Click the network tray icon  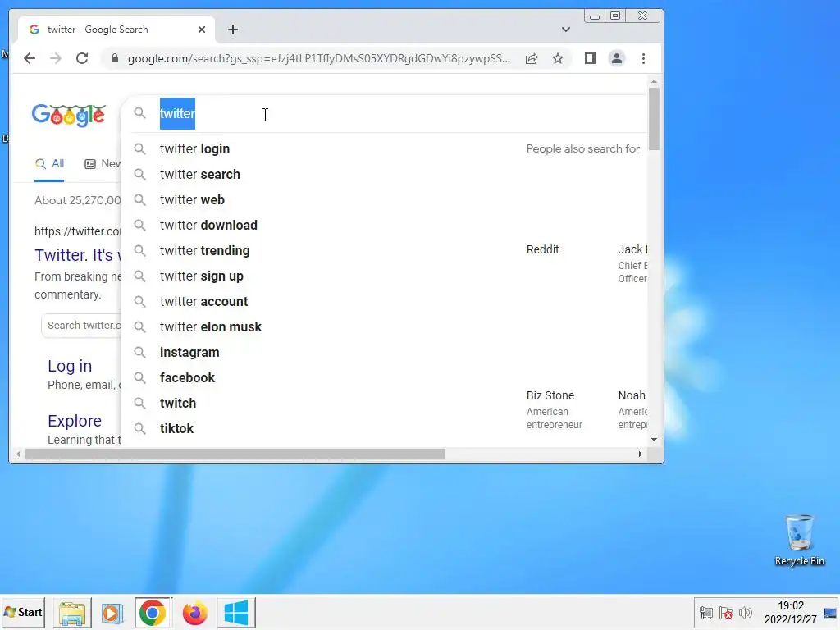point(706,613)
